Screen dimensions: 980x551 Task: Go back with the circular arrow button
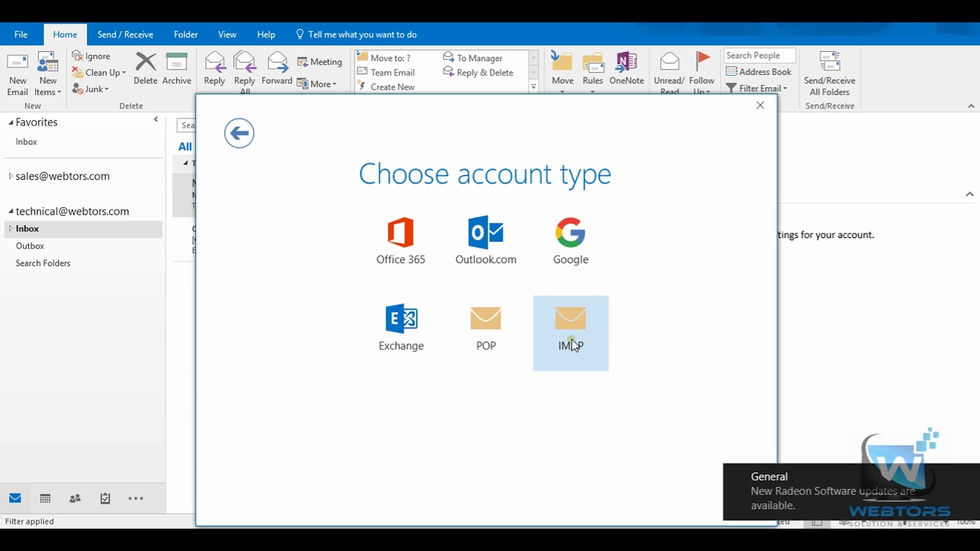click(239, 133)
